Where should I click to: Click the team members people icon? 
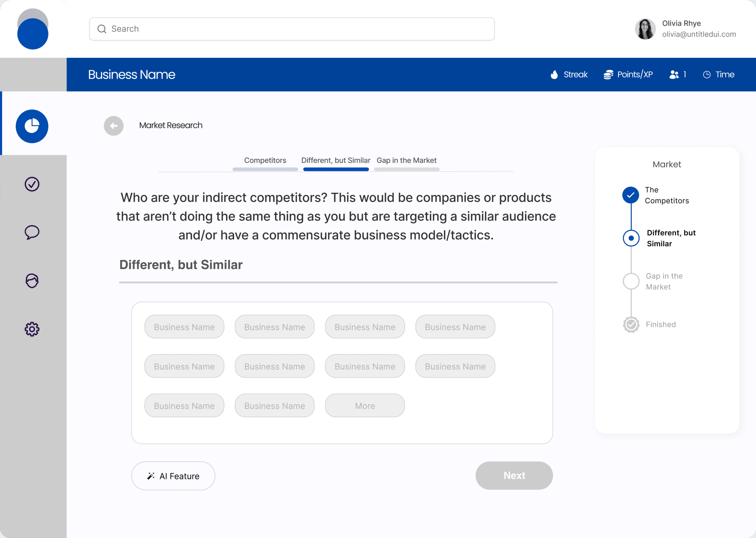[x=674, y=75]
